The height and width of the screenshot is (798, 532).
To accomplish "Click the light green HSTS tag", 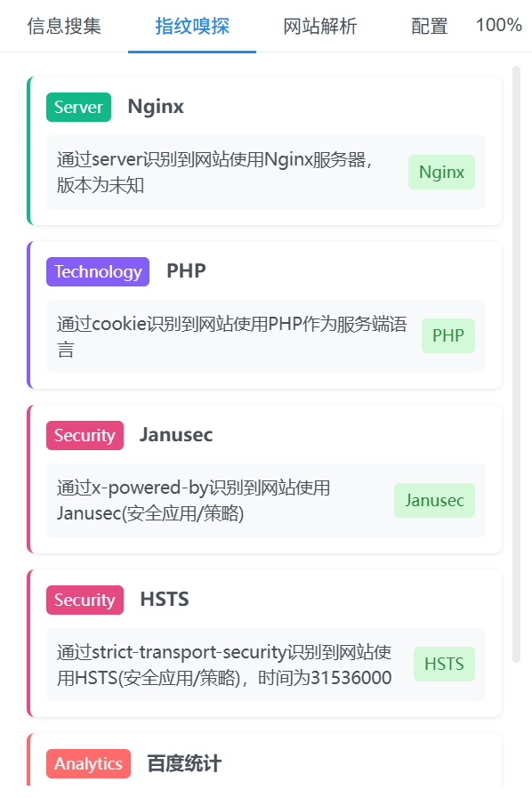I will 444,665.
